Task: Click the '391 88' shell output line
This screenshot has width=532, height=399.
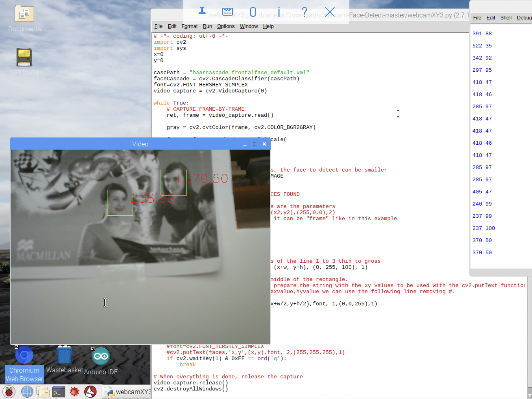Action: [x=482, y=34]
